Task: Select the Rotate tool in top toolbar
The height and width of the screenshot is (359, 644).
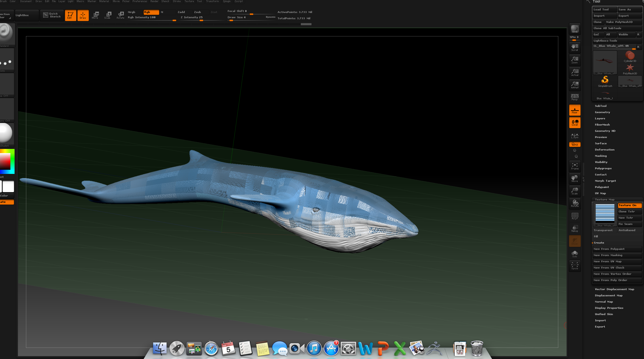Action: coord(120,15)
